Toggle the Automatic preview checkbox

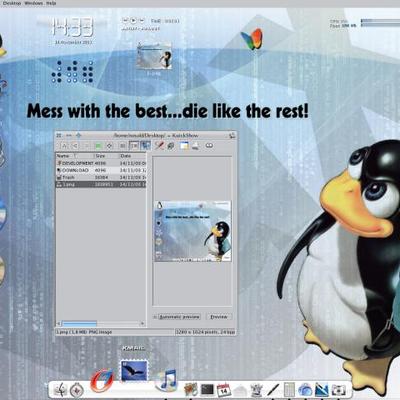[x=155, y=317]
